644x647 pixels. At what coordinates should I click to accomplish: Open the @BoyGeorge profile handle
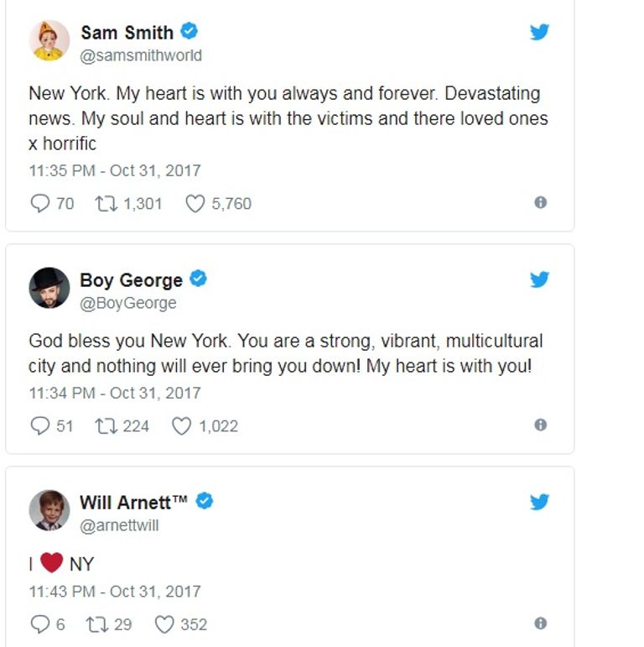tap(128, 303)
